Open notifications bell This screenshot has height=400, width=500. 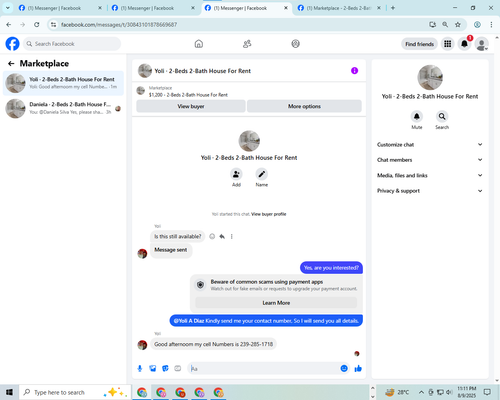(x=464, y=44)
